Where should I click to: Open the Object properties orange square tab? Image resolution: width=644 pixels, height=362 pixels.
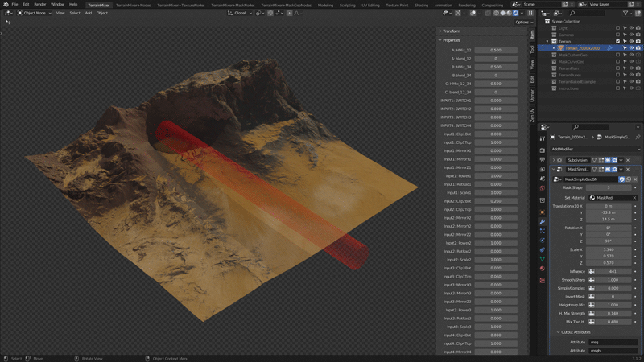pos(542,212)
